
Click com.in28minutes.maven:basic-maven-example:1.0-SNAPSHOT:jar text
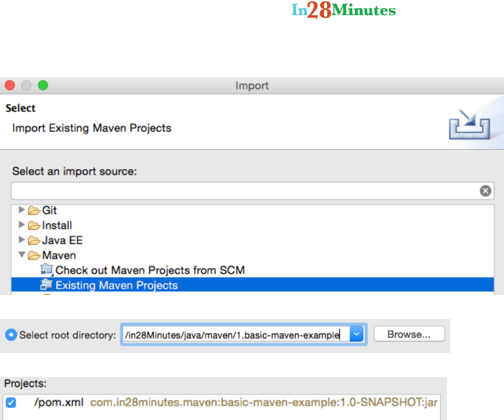coord(263,402)
